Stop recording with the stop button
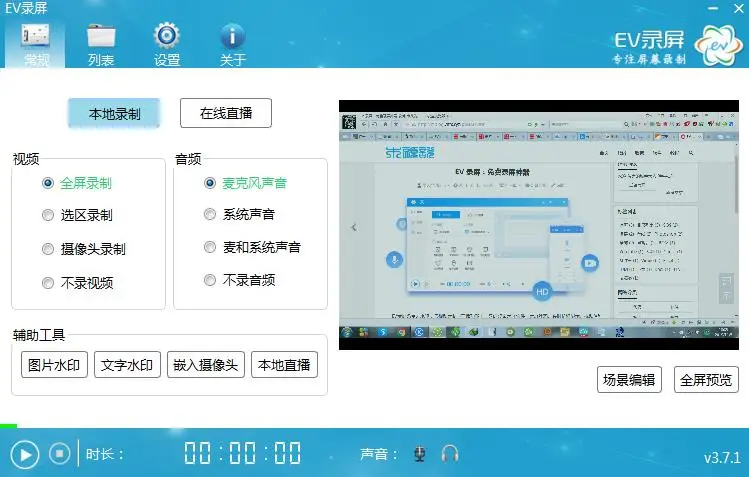The height and width of the screenshot is (477, 749). tap(59, 454)
